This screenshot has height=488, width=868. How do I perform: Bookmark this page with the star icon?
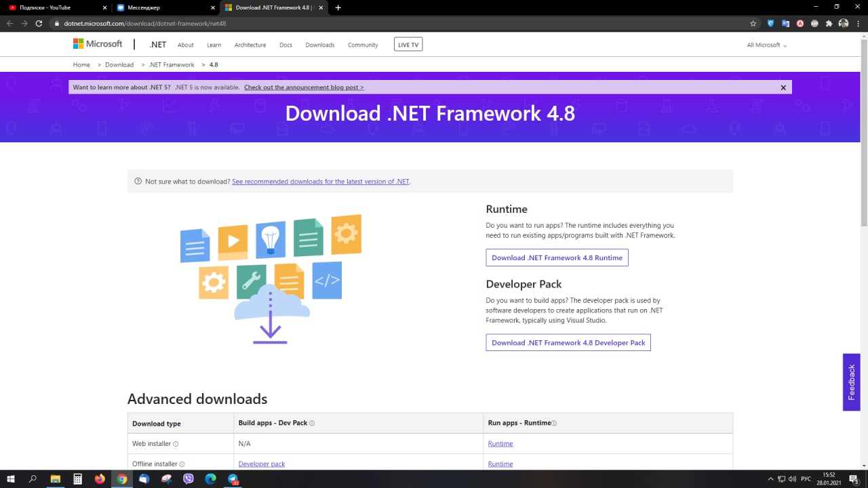click(753, 23)
